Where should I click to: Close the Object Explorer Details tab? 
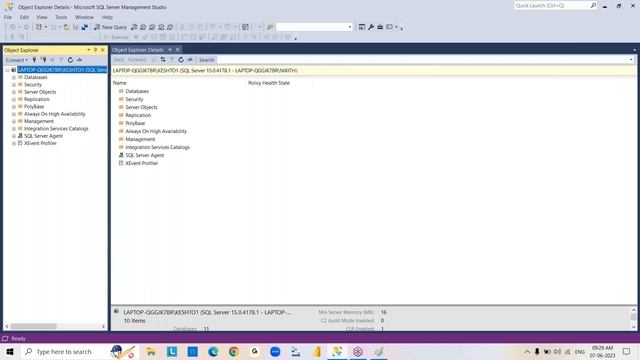pyautogui.click(x=178, y=50)
